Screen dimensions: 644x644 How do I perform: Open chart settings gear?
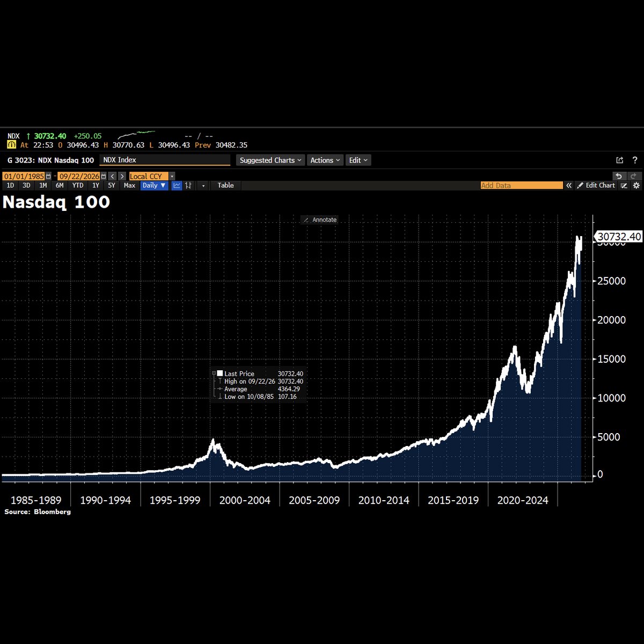pyautogui.click(x=636, y=185)
